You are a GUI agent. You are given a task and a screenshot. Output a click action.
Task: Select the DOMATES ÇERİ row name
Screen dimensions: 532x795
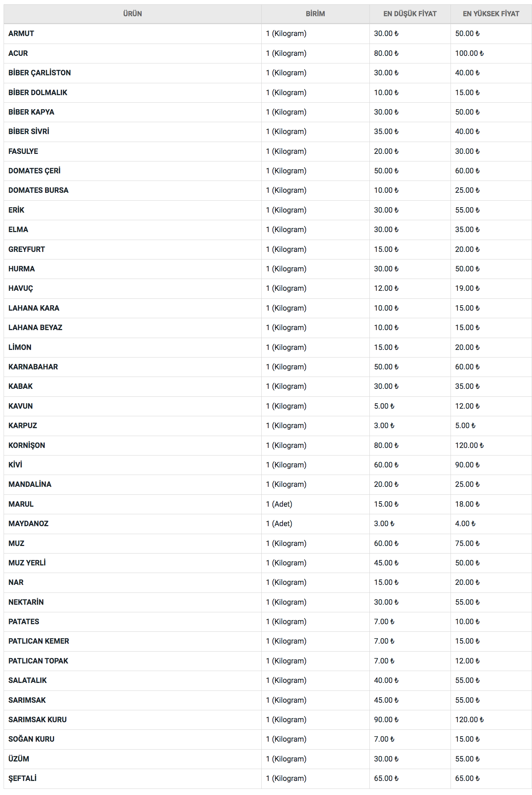(35, 171)
